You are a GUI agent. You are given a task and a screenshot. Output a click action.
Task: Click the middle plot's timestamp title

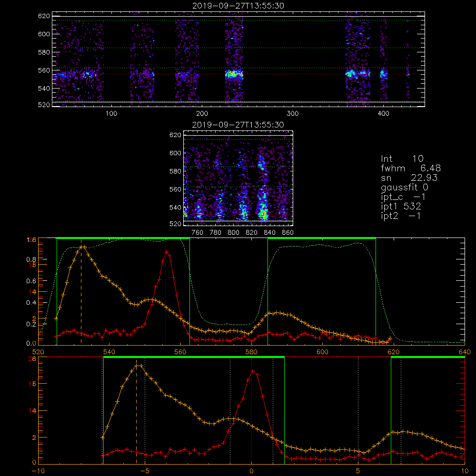238,125
